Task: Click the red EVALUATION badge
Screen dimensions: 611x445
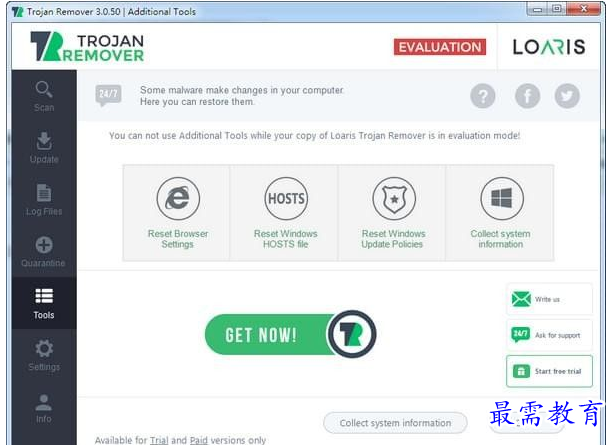Action: (440, 47)
